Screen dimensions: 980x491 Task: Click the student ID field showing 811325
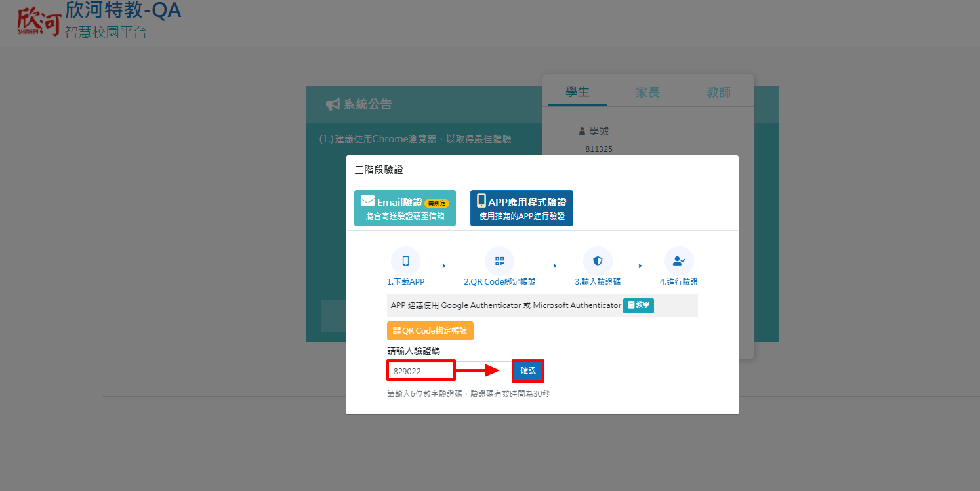click(x=599, y=149)
